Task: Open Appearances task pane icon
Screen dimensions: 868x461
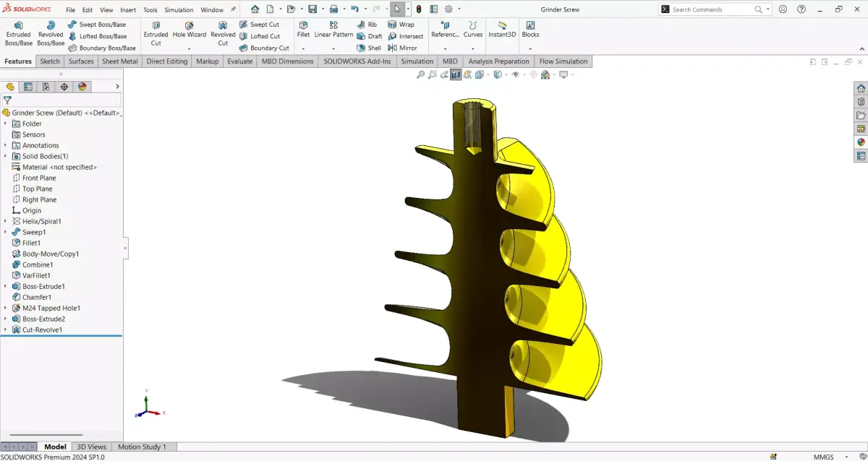Action: pos(861,142)
